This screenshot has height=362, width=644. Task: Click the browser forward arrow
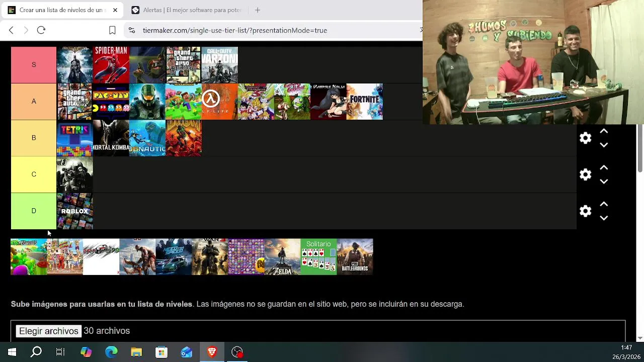(26, 30)
